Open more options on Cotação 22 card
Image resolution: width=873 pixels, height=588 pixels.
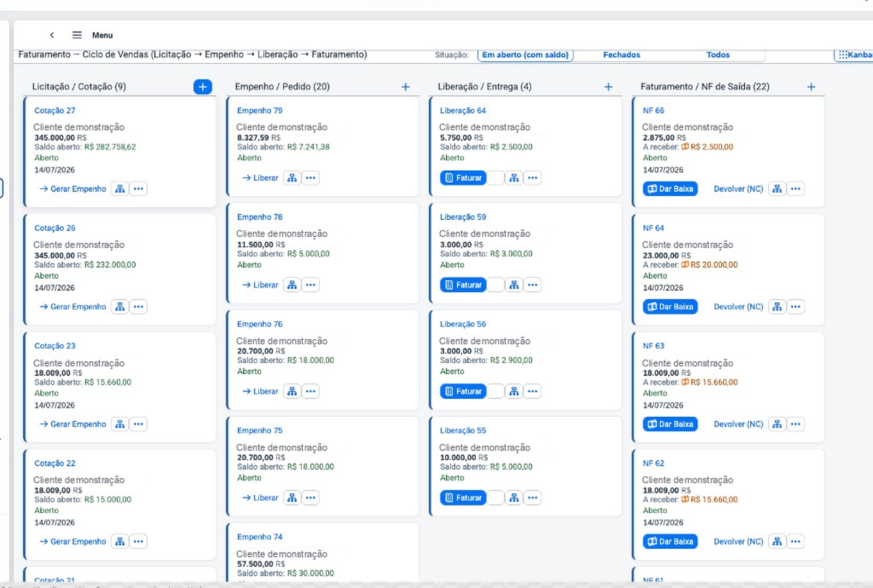pyautogui.click(x=139, y=541)
